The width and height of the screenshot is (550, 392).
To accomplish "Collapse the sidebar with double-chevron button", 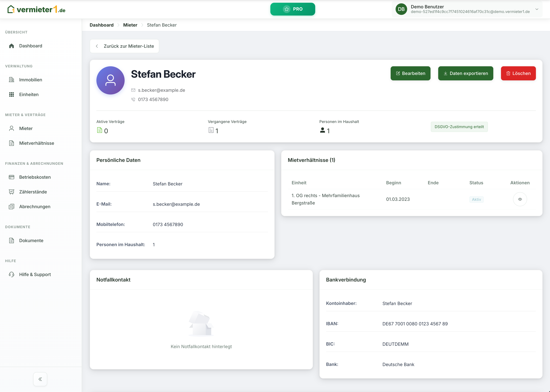I will [x=40, y=379].
